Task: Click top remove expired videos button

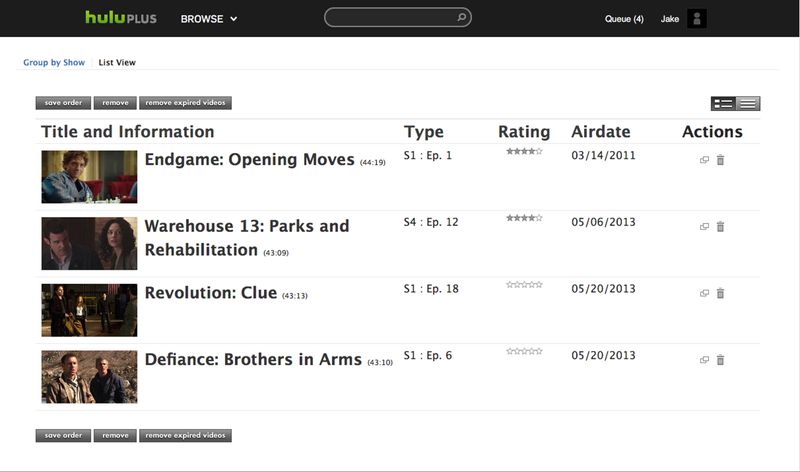Action: 185,103
